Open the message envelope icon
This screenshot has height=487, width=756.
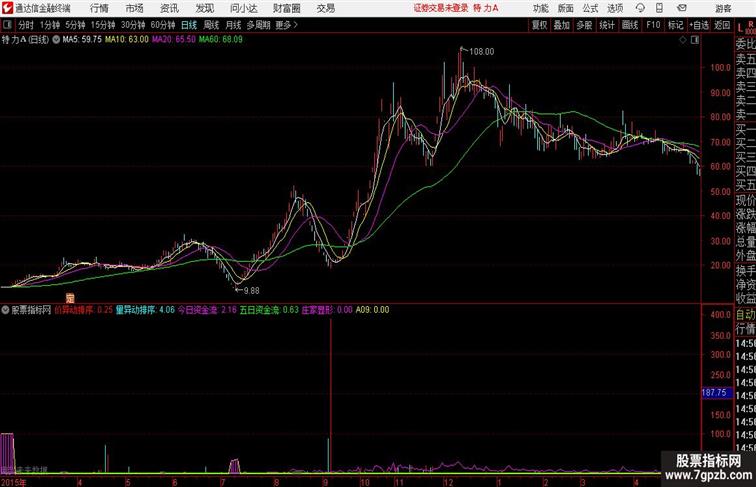[682, 8]
